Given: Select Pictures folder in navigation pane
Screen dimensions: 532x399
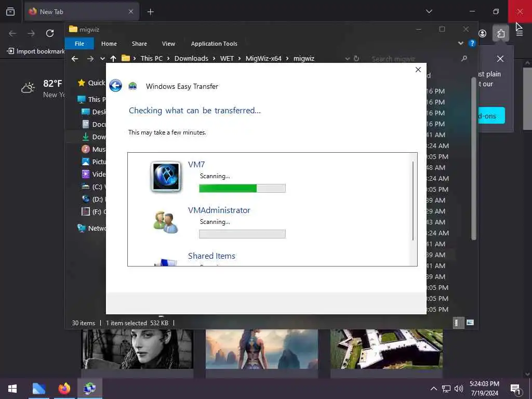Looking at the screenshot, I should coord(94,162).
